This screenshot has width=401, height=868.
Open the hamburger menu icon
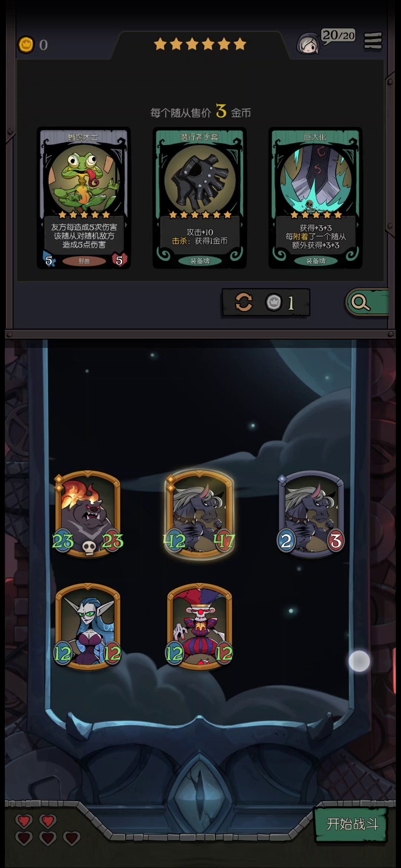click(x=373, y=41)
